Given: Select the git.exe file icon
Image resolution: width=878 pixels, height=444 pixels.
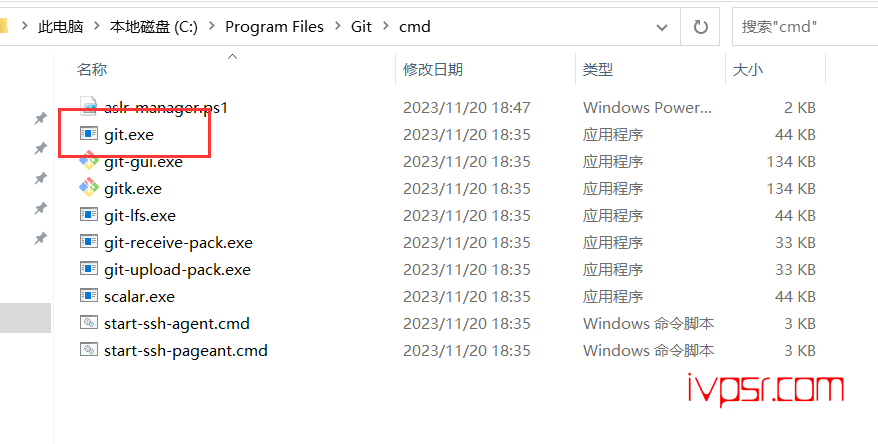Looking at the screenshot, I should click(x=88, y=134).
